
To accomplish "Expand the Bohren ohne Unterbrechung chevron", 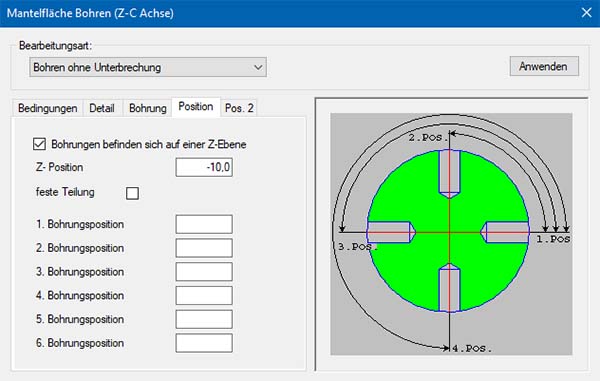I will 258,67.
